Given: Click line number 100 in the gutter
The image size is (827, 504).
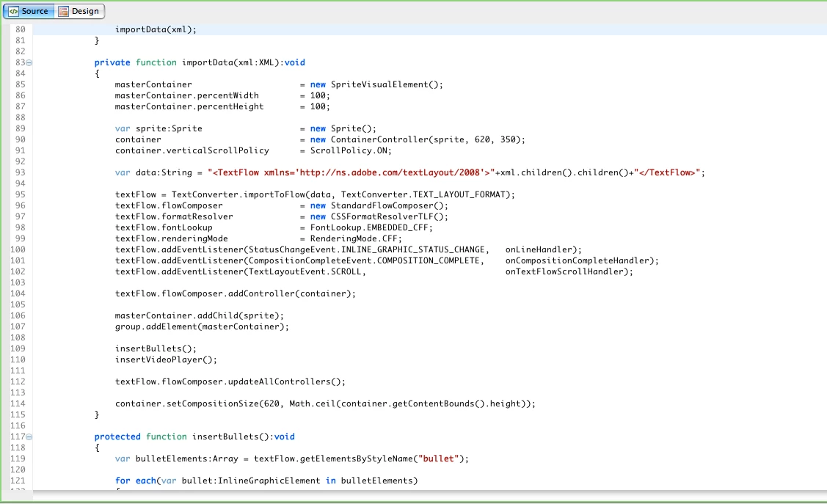Looking at the screenshot, I should (18, 249).
